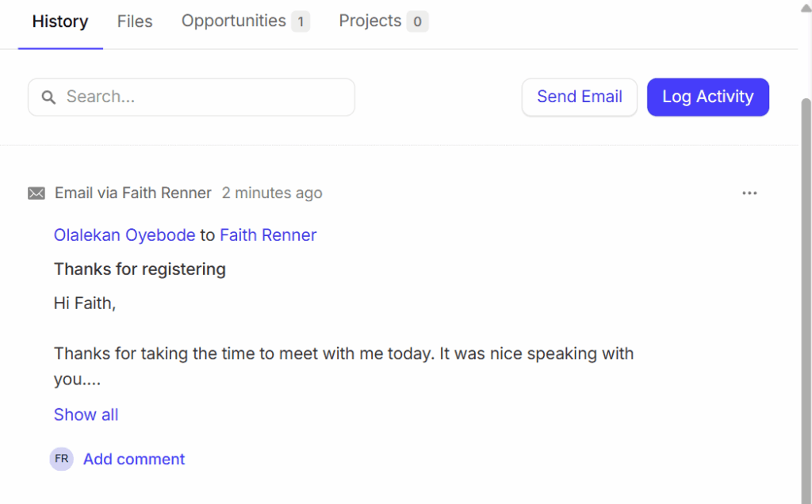Switch to the History tab

pos(60,21)
